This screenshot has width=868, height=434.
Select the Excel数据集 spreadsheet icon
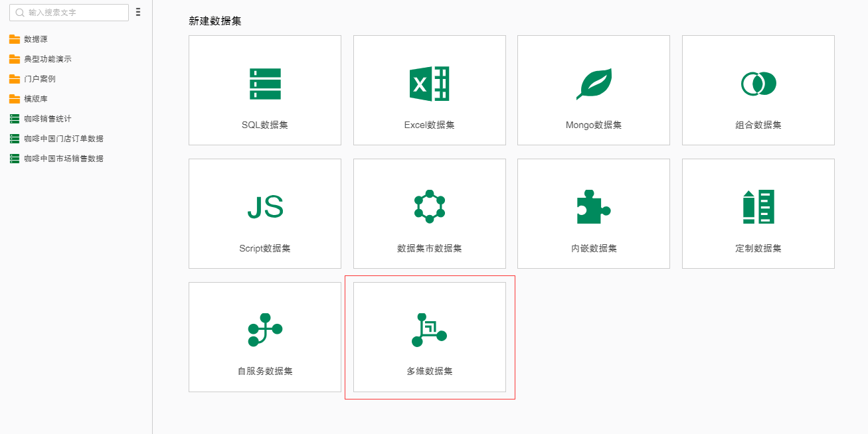(x=429, y=84)
